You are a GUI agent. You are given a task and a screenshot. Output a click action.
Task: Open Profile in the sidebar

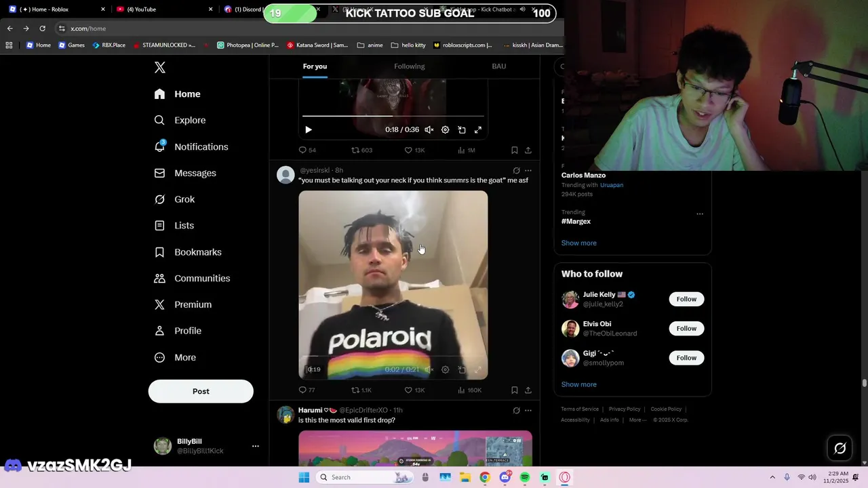(178, 331)
